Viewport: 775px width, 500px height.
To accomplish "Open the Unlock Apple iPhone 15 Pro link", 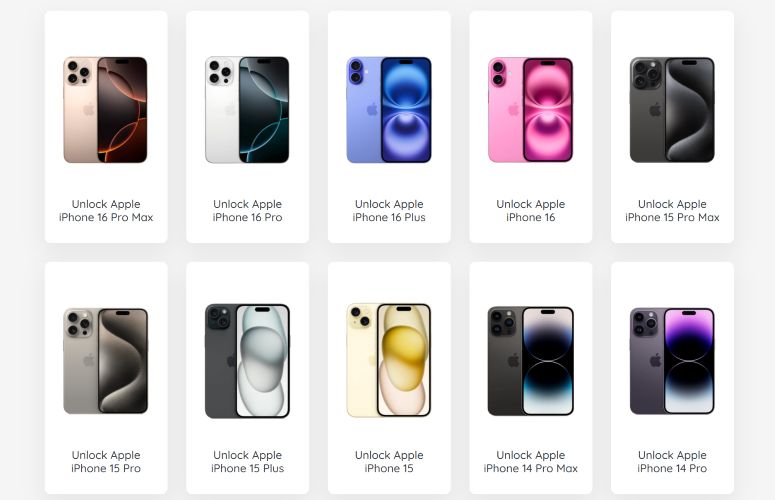I will (106, 462).
